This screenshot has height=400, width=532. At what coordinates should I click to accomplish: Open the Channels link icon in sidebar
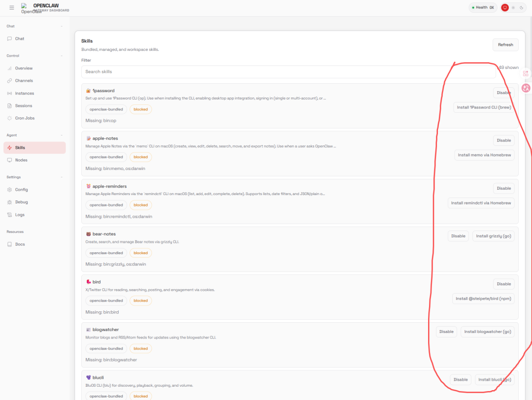click(x=10, y=81)
